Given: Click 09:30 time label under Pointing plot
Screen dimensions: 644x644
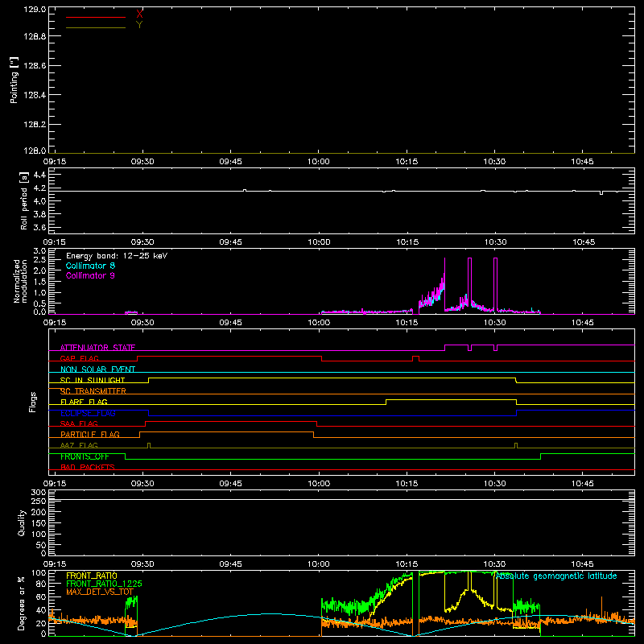Looking at the screenshot, I should click(x=142, y=162).
